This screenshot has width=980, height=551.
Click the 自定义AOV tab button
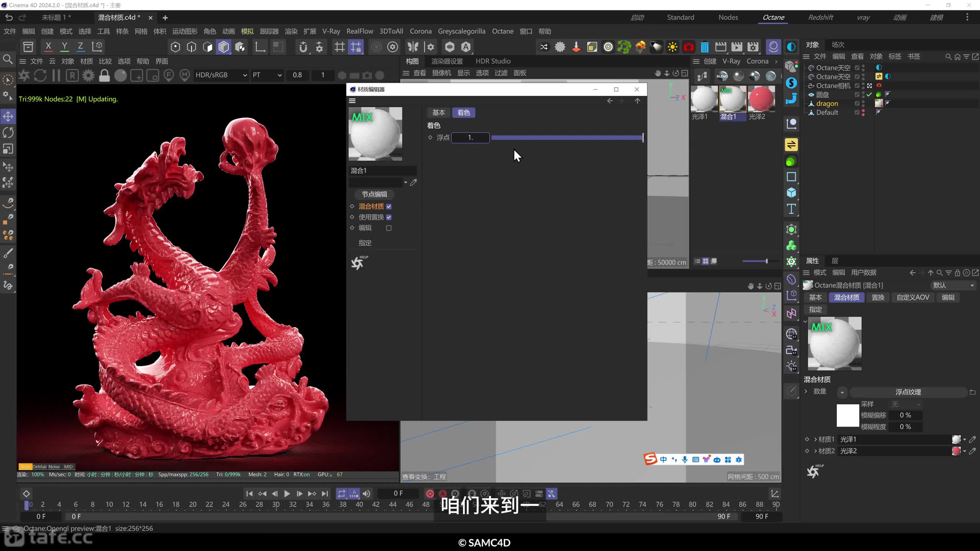point(913,298)
